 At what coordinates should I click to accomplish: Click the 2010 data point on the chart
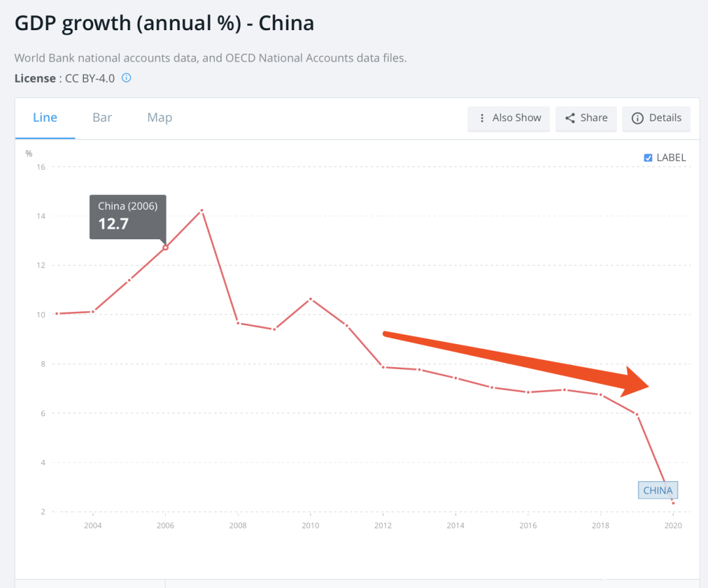311,299
